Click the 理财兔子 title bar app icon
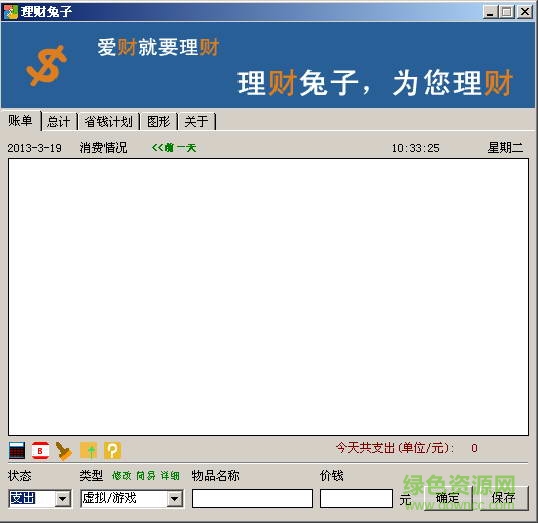 pyautogui.click(x=10, y=12)
